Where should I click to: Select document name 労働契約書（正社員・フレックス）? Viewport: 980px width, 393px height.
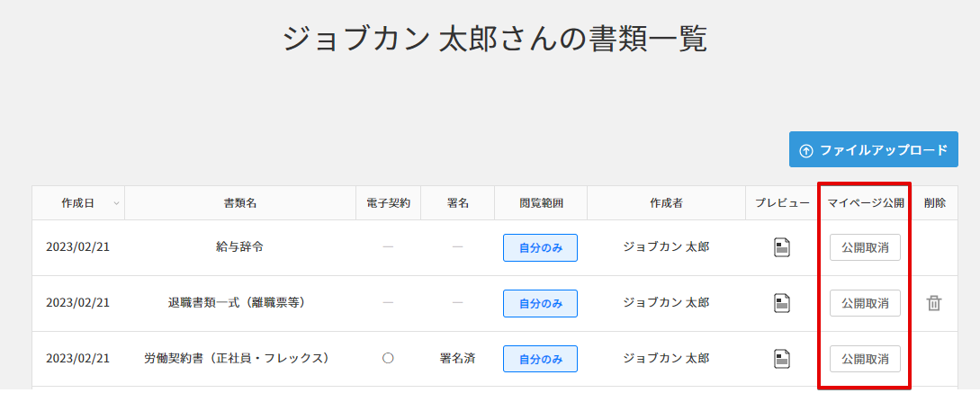tap(237, 358)
